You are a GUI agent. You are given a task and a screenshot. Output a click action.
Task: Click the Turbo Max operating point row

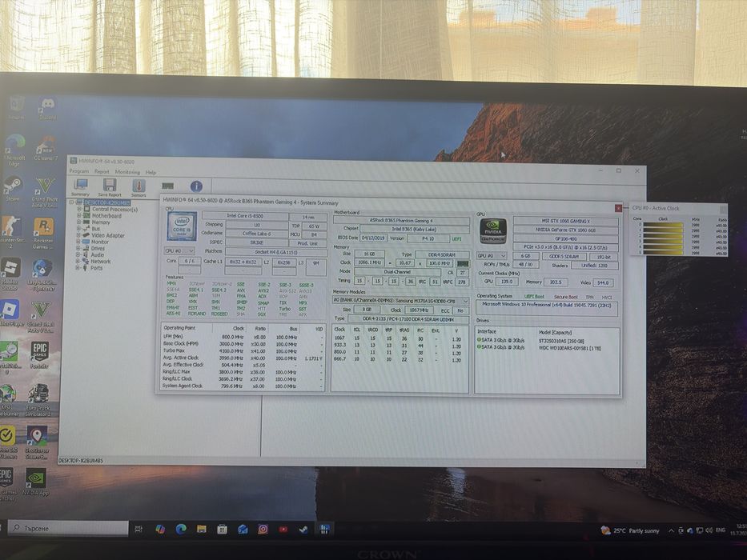coord(243,350)
